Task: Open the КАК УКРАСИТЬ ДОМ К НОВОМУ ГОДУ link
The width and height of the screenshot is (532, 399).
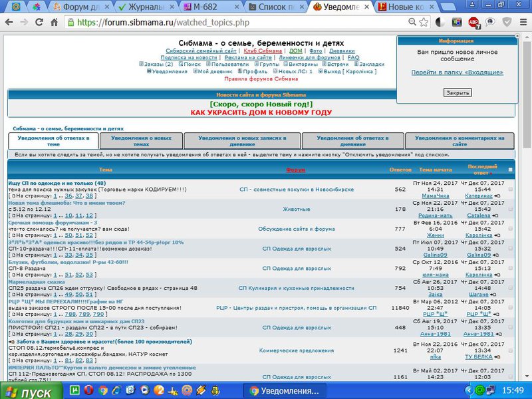Action: [261, 112]
